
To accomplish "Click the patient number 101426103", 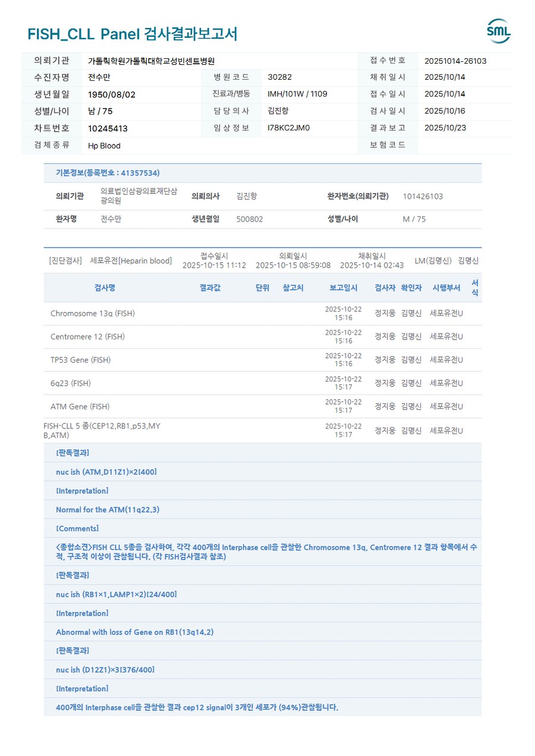I will point(423,196).
